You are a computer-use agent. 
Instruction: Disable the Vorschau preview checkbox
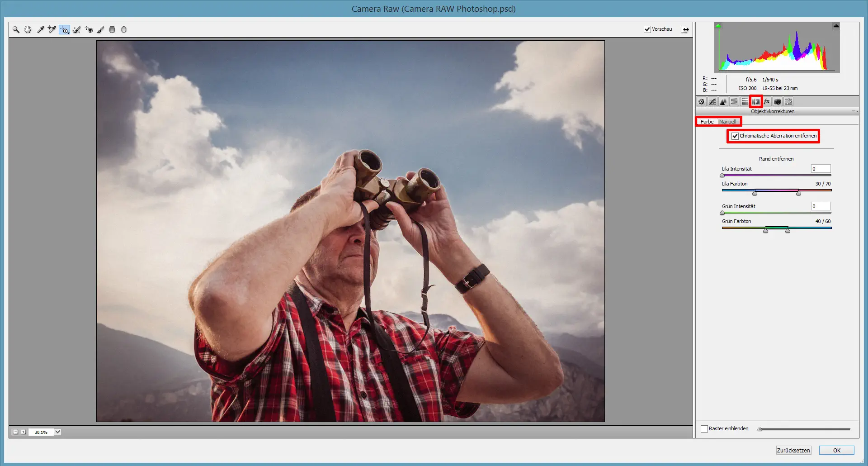(647, 29)
